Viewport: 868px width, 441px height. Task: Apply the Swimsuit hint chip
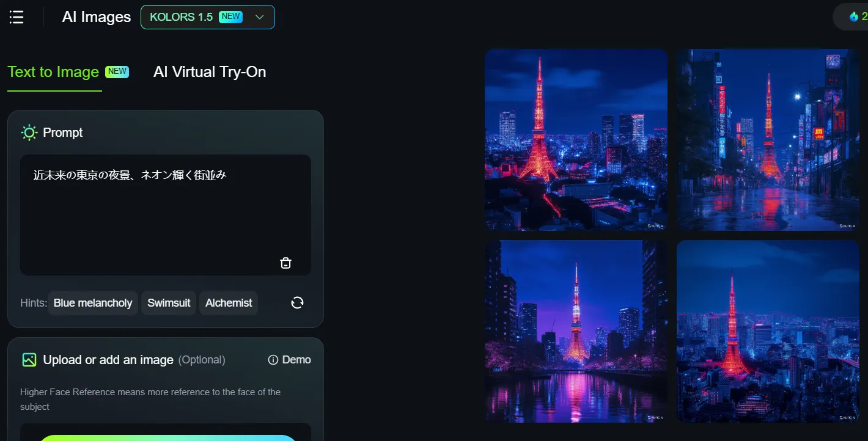[x=169, y=302]
